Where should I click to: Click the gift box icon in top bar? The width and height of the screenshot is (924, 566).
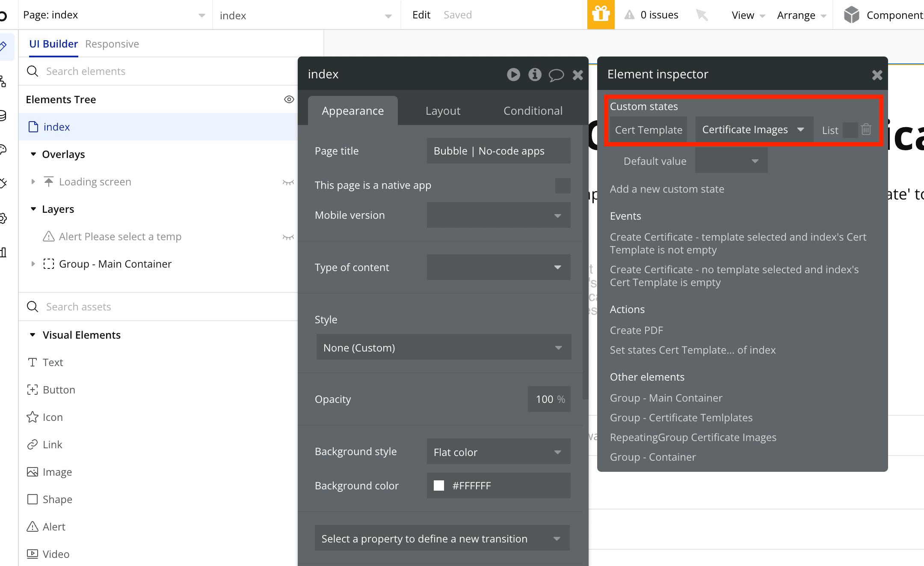601,15
